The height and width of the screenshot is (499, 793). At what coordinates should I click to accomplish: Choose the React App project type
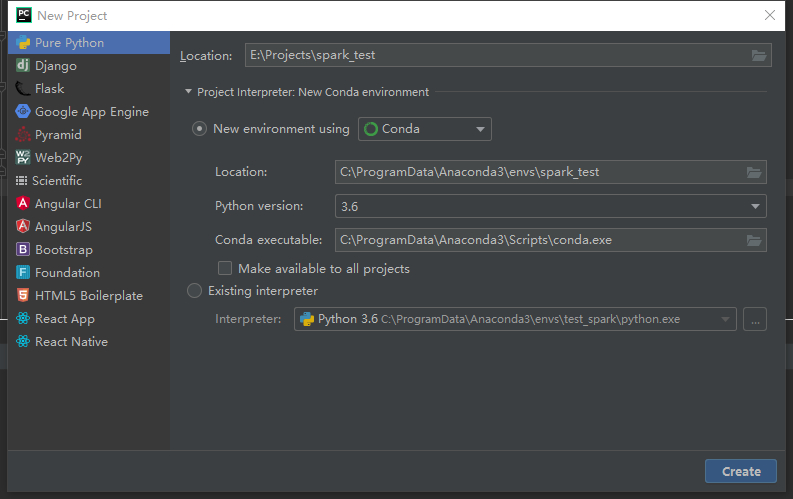(x=89, y=319)
